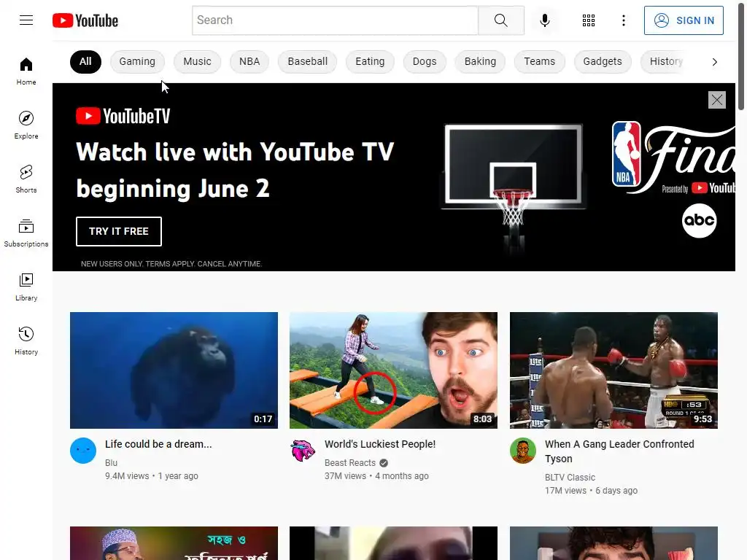Open World's Luckiest People thumbnail
The image size is (747, 560).
(393, 370)
